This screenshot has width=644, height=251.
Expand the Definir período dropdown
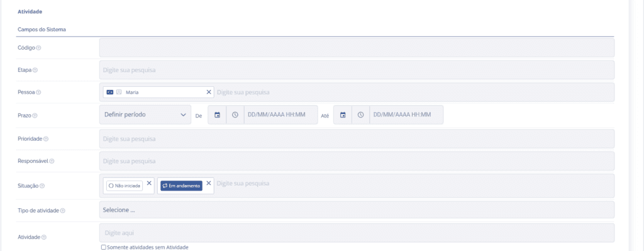145,114
